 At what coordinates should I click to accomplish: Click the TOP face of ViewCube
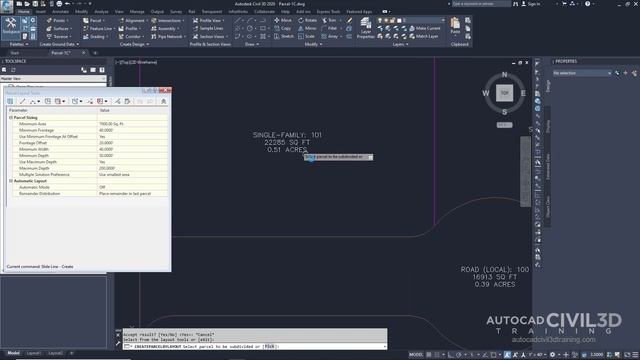(504, 93)
